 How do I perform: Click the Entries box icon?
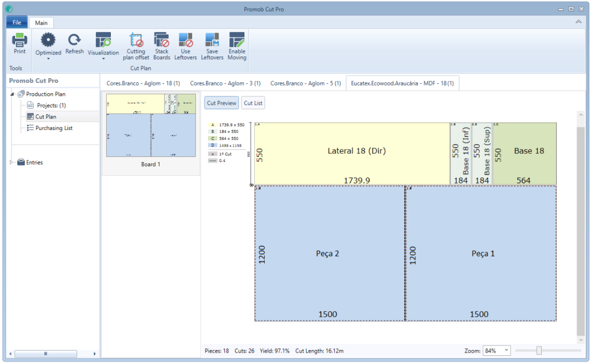point(21,162)
